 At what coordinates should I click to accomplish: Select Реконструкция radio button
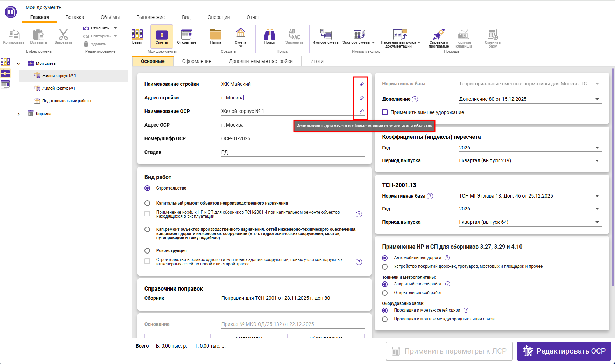pos(147,251)
